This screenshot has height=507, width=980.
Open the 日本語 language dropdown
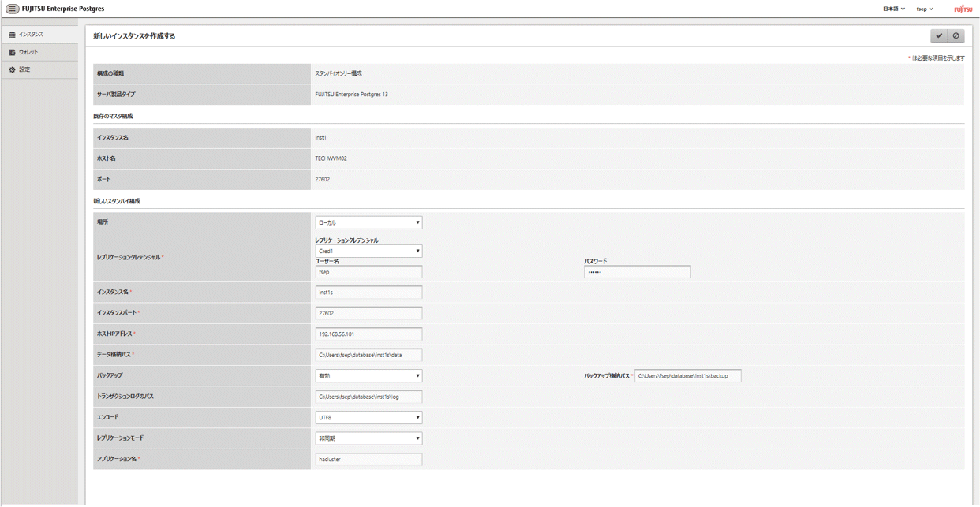(x=894, y=9)
